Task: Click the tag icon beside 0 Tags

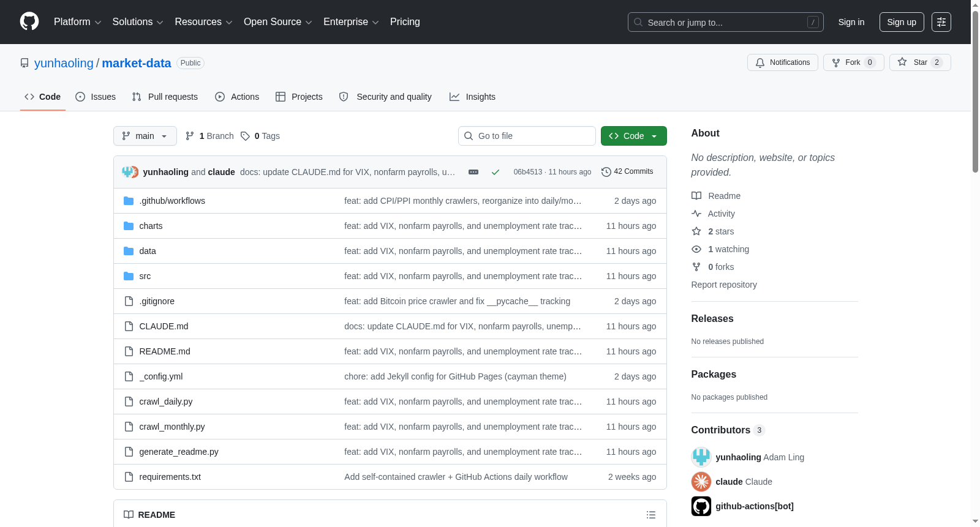Action: click(x=245, y=136)
